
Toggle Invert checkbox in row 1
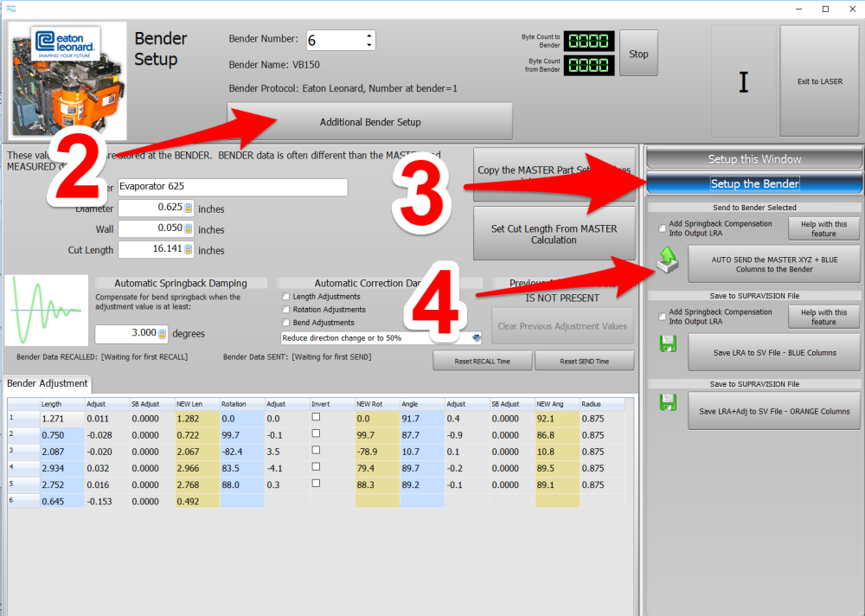[316, 417]
